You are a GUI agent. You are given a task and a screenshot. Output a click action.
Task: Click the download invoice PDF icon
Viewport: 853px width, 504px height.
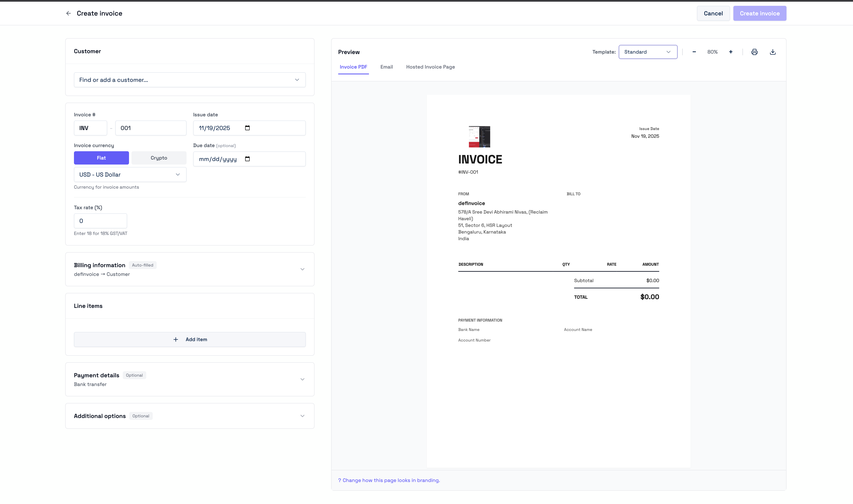[x=773, y=52]
